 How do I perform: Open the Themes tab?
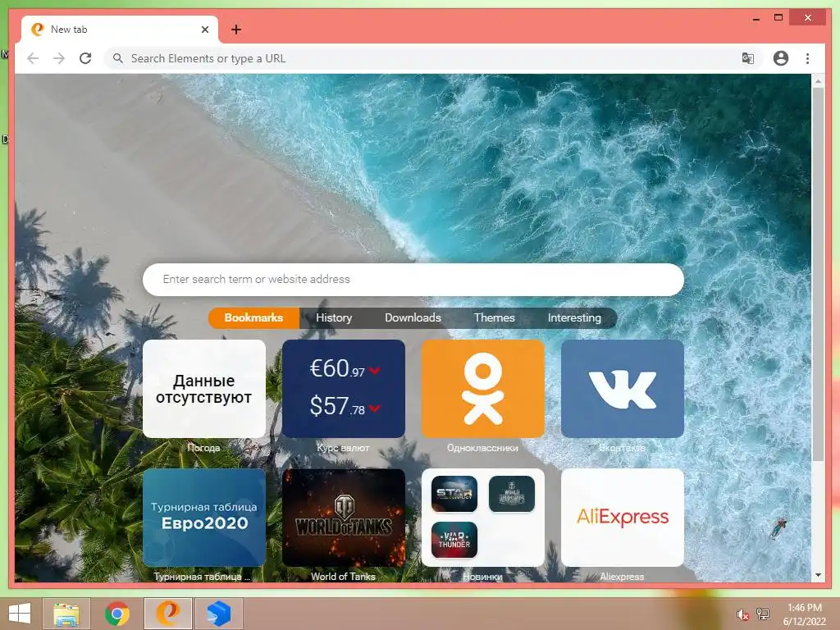pyautogui.click(x=494, y=317)
